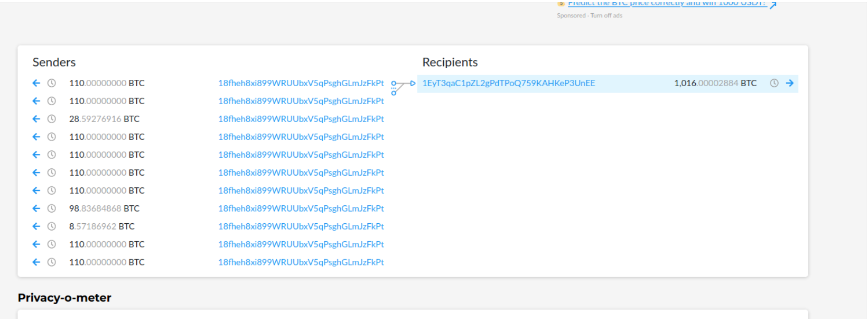Open recipient address 1EyT3qaC1pZL2gPdTPoQ759KAHKeP3UnEE

[508, 83]
